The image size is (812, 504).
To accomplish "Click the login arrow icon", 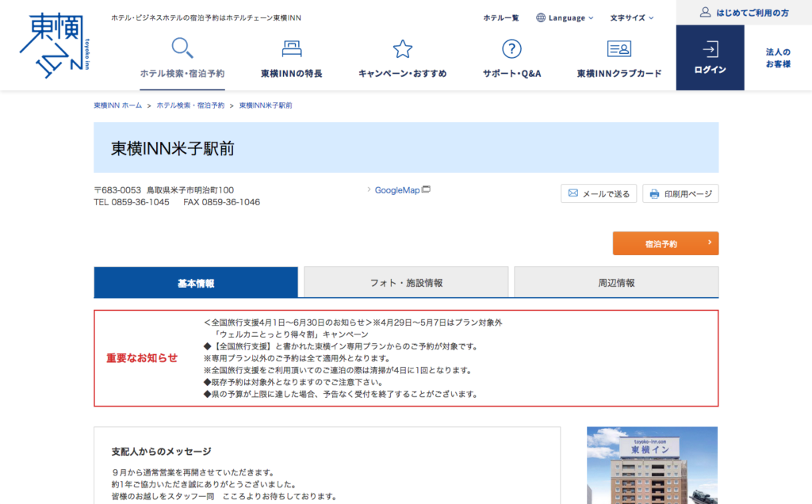I will [x=710, y=49].
